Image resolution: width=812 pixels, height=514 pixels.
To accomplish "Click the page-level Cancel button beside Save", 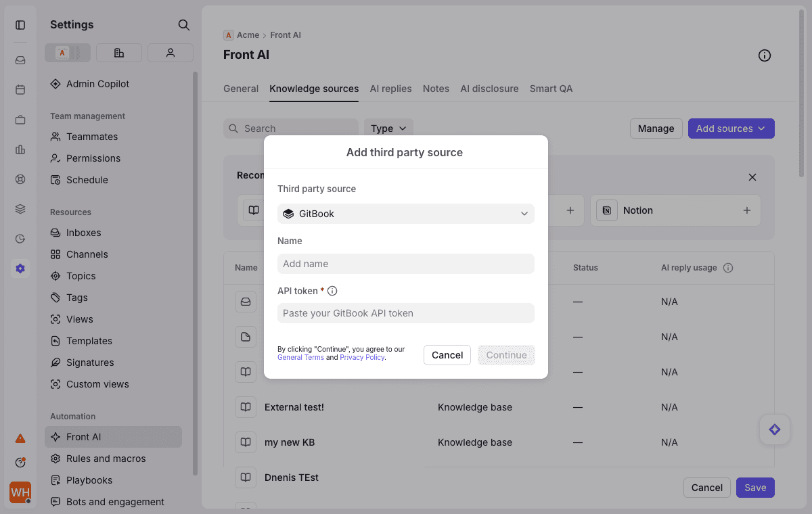I will pyautogui.click(x=707, y=488).
